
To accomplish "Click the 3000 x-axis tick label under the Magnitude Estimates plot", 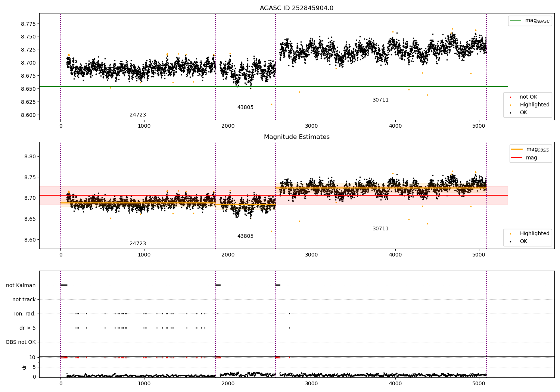I will tap(311, 255).
